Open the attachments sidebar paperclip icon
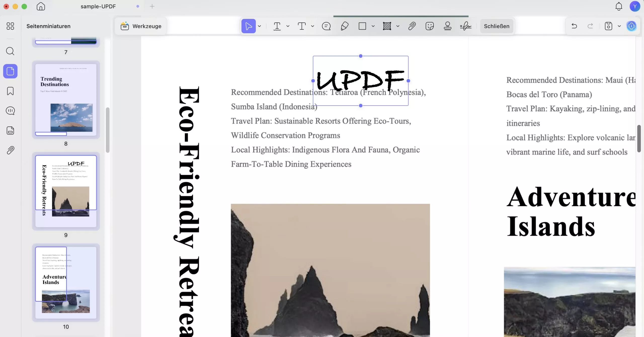Image resolution: width=644 pixels, height=337 pixels. [x=10, y=150]
